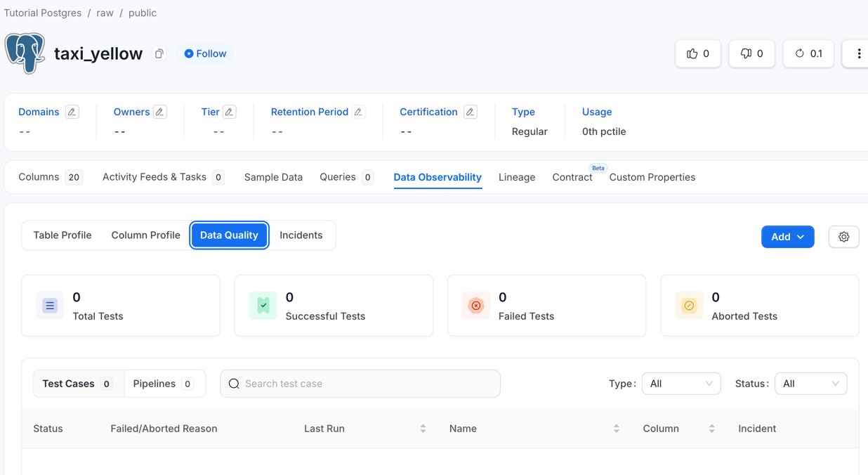Expand the Status filter dropdown
868x475 pixels.
pos(810,384)
